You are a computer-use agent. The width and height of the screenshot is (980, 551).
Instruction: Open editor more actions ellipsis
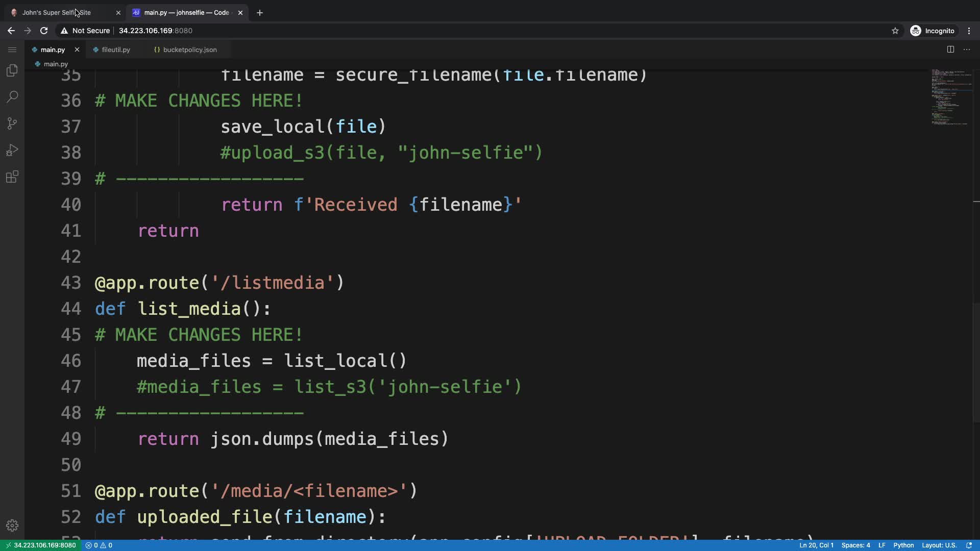click(967, 49)
